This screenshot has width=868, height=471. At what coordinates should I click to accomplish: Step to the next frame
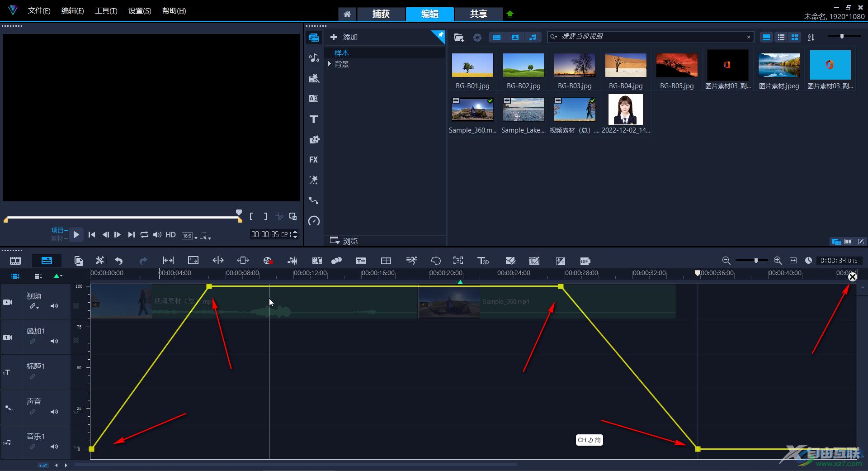(118, 234)
